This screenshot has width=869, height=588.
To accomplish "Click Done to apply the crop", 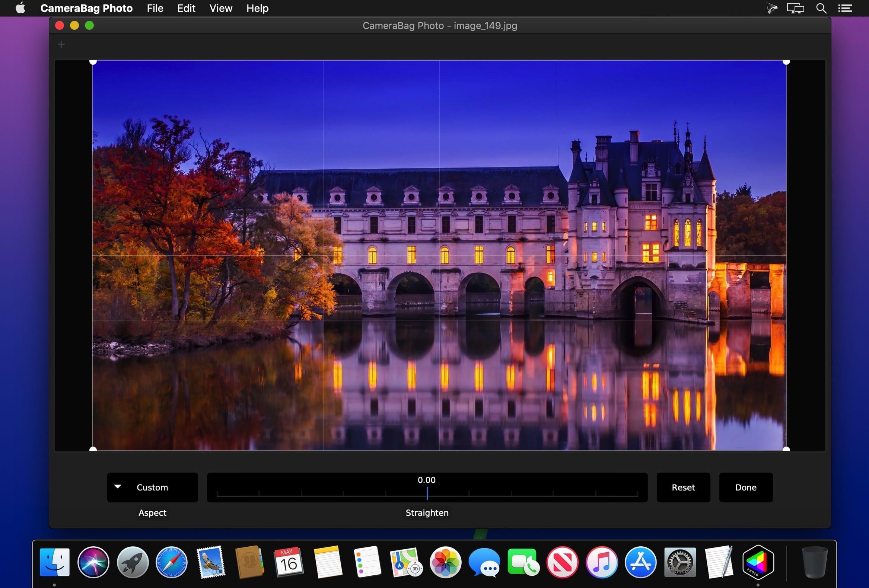I will click(x=746, y=488).
